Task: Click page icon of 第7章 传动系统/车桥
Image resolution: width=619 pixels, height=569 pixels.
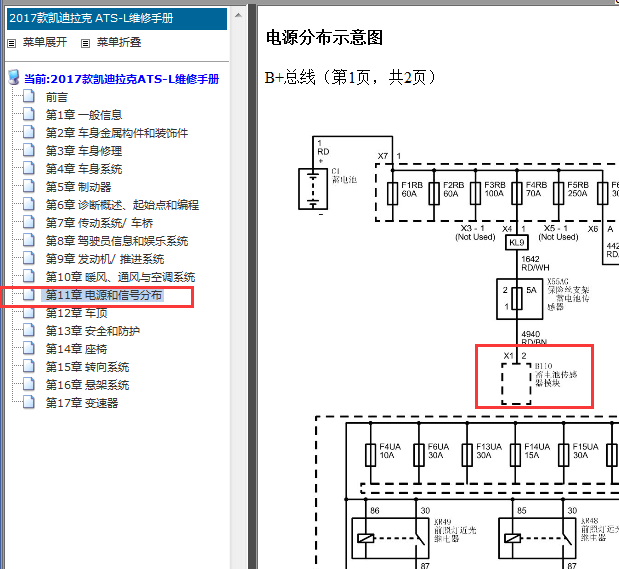Action: click(x=28, y=222)
